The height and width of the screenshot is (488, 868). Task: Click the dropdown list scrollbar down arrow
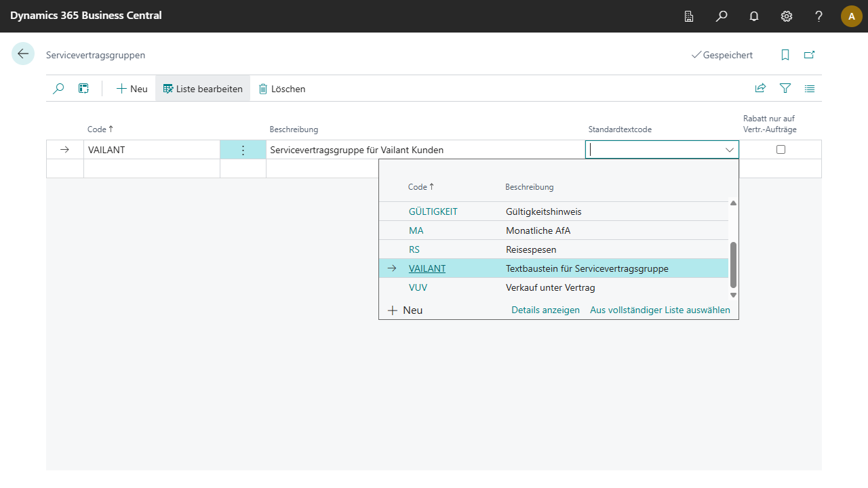pos(733,295)
